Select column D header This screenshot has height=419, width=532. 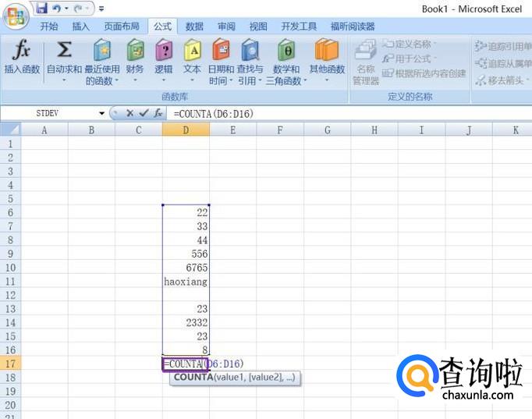pos(186,130)
